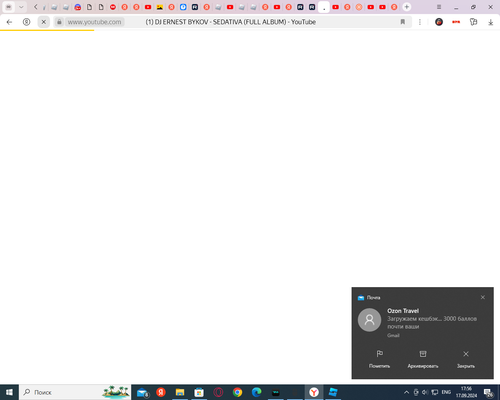Minimize the browser window
Image resolution: width=500 pixels, height=400 pixels.
456,7
